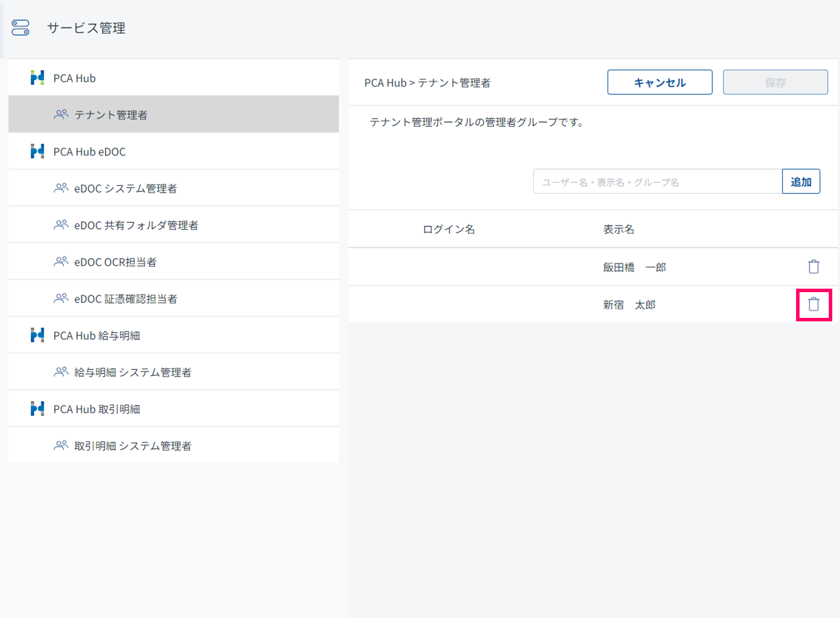The height and width of the screenshot is (618, 840).
Task: Focus the user/group name search field
Action: (657, 182)
